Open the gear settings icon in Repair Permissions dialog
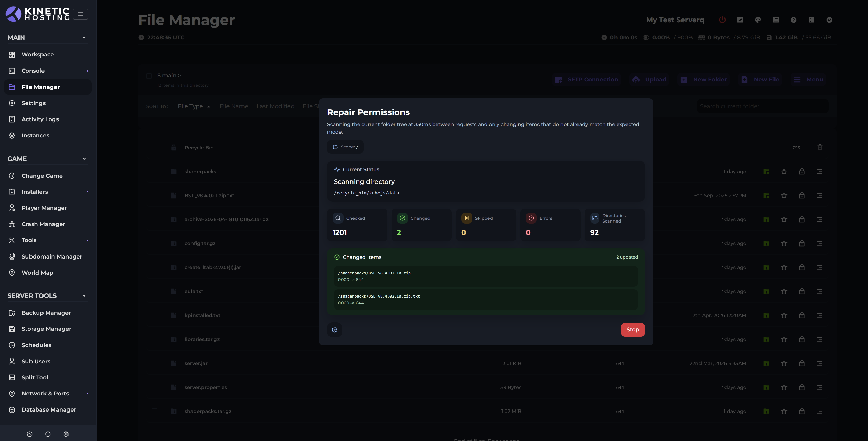Image resolution: width=868 pixels, height=441 pixels. point(335,329)
